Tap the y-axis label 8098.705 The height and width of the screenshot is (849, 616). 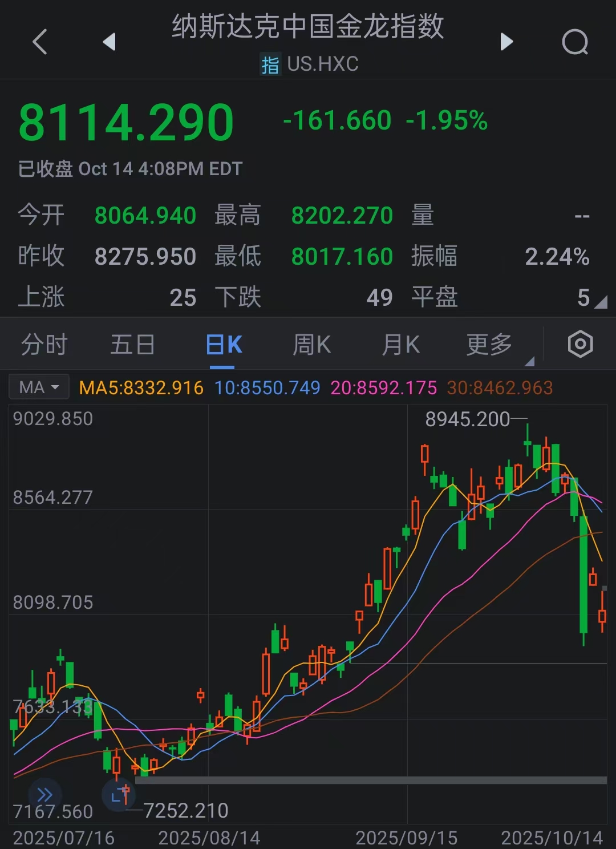click(x=53, y=603)
